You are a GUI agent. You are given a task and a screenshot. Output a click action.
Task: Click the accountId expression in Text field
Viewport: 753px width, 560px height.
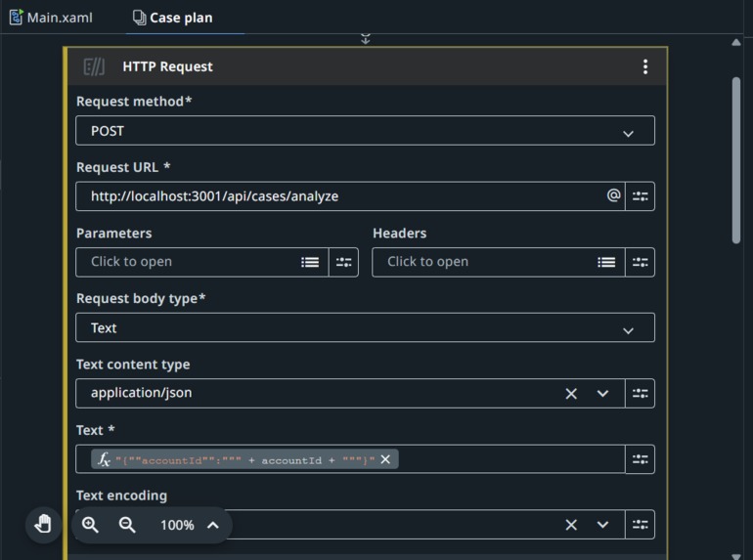pos(244,460)
